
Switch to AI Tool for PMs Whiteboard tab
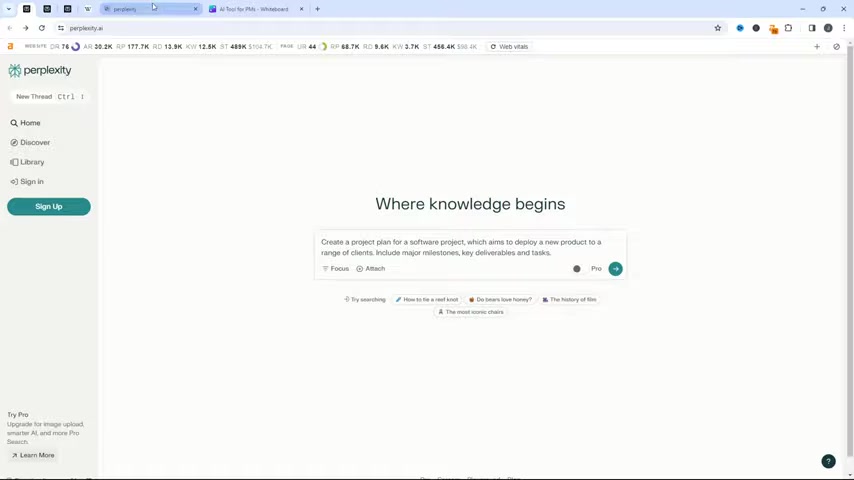[256, 9]
